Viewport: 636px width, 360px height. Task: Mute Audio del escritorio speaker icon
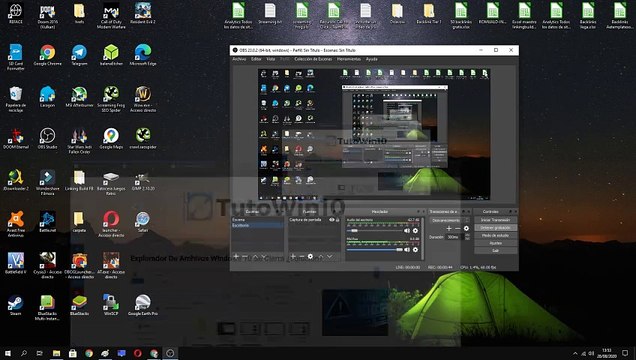click(407, 230)
